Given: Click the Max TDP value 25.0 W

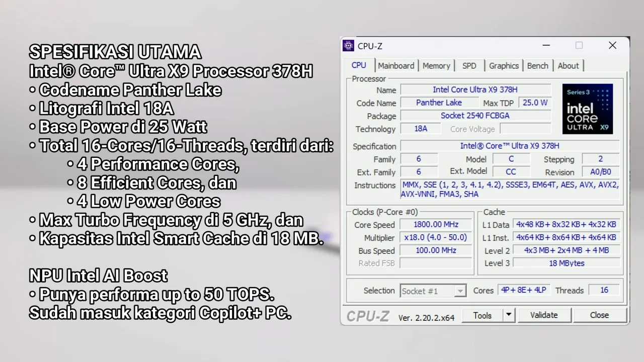Looking at the screenshot, I should (x=535, y=103).
